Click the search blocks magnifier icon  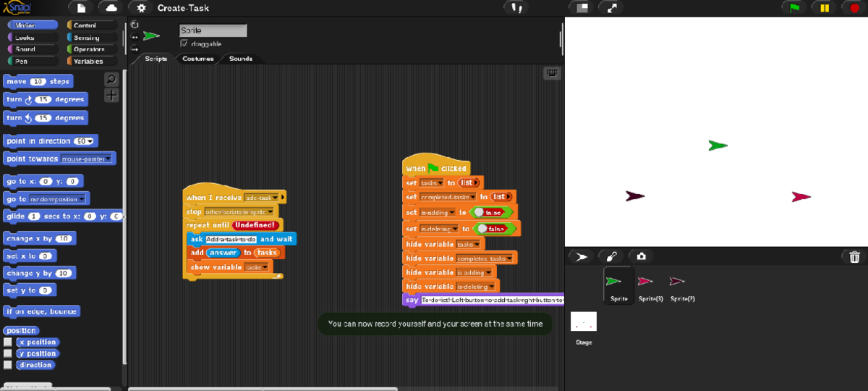(x=111, y=79)
